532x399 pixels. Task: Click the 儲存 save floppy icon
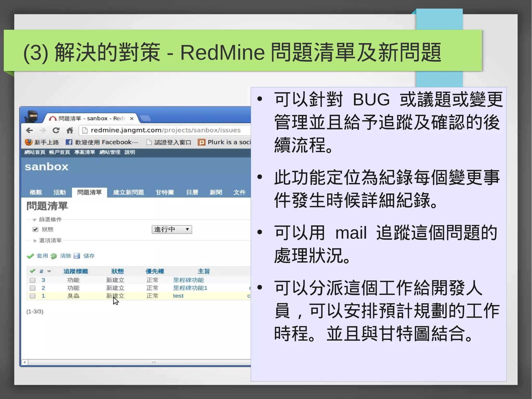77,256
